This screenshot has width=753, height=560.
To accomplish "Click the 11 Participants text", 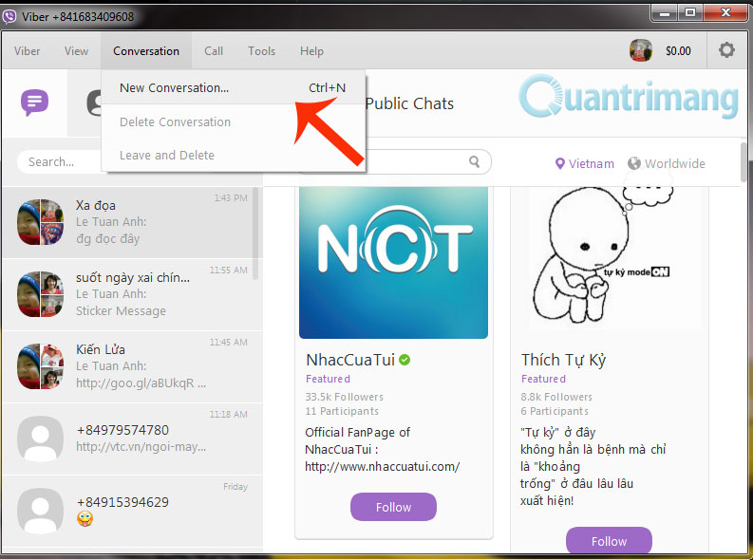I will tap(342, 411).
